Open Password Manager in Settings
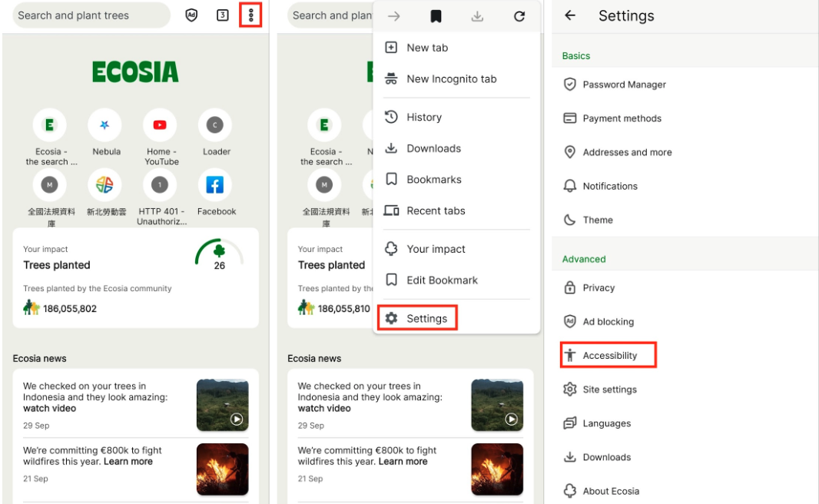819x504 pixels. pos(685,85)
